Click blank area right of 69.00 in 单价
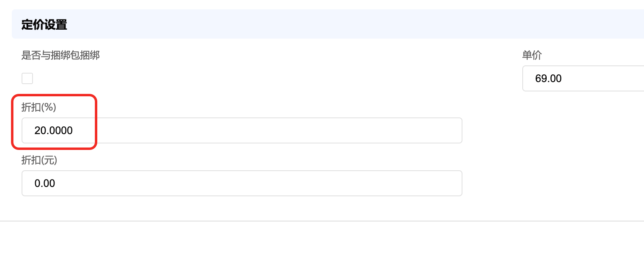The image size is (644, 256). pyautogui.click(x=611, y=78)
